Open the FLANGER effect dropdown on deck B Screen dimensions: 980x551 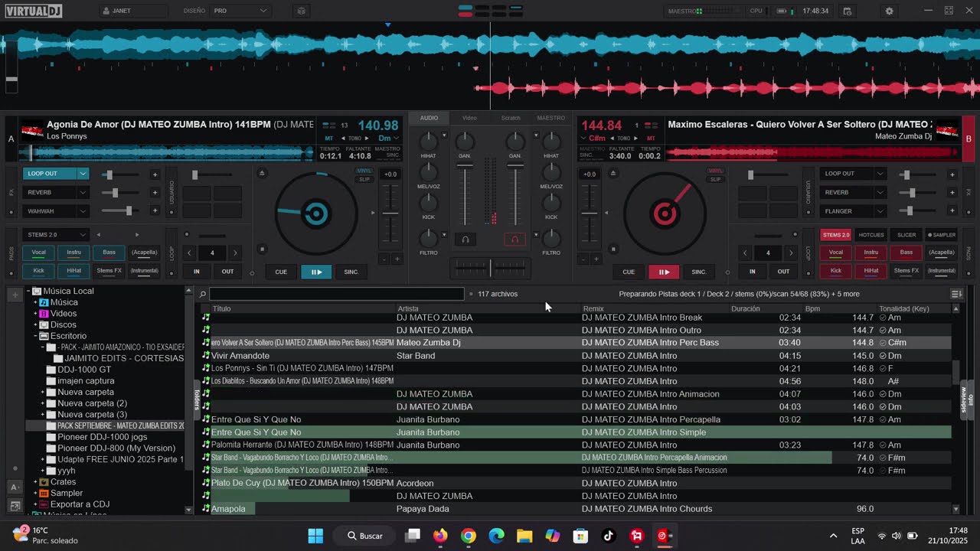880,210
